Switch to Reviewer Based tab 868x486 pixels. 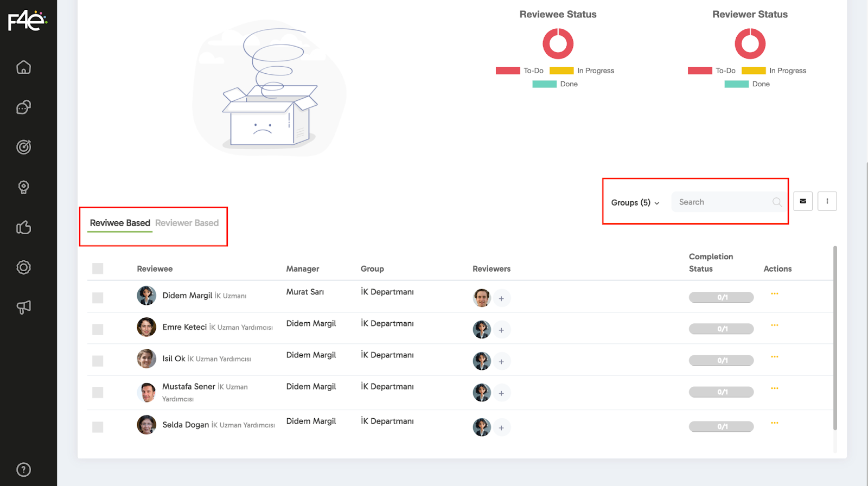coord(187,223)
